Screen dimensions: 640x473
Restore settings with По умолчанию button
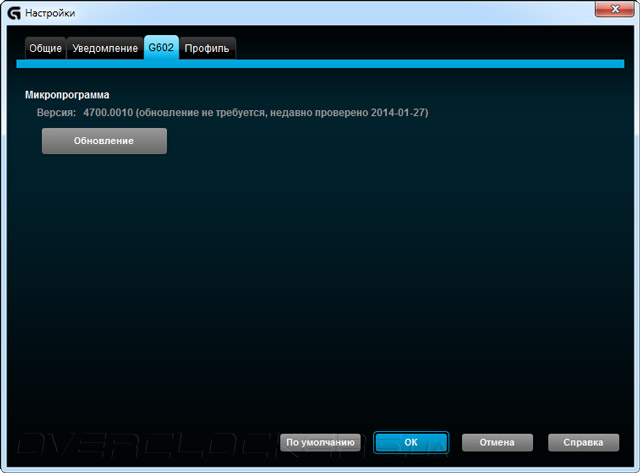tap(320, 442)
